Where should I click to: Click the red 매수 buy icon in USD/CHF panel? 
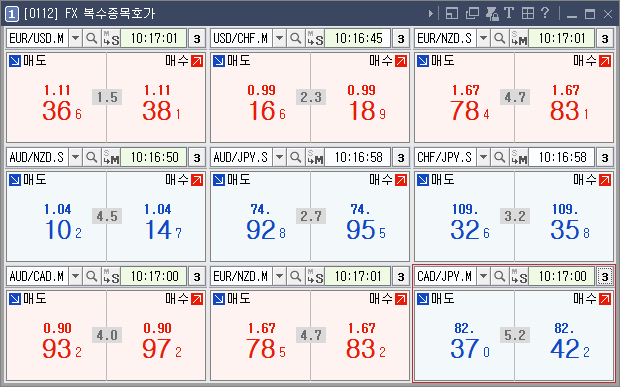(401, 61)
